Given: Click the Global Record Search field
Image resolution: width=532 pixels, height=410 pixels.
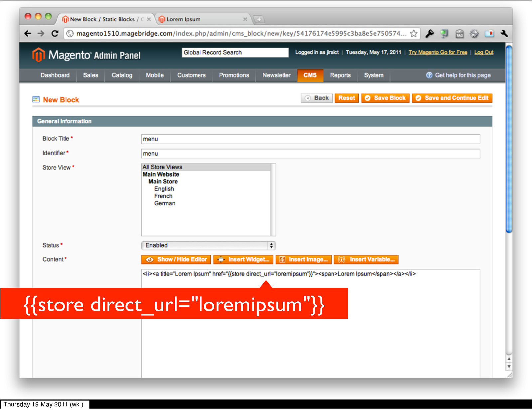Looking at the screenshot, I should (235, 52).
